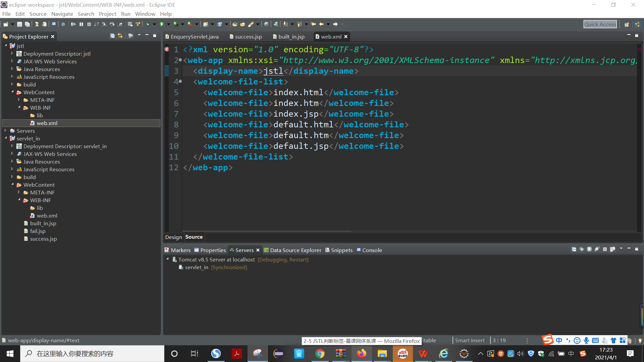The height and width of the screenshot is (362, 644).
Task: Collapse All in Project Explorer
Action: (x=112, y=36)
